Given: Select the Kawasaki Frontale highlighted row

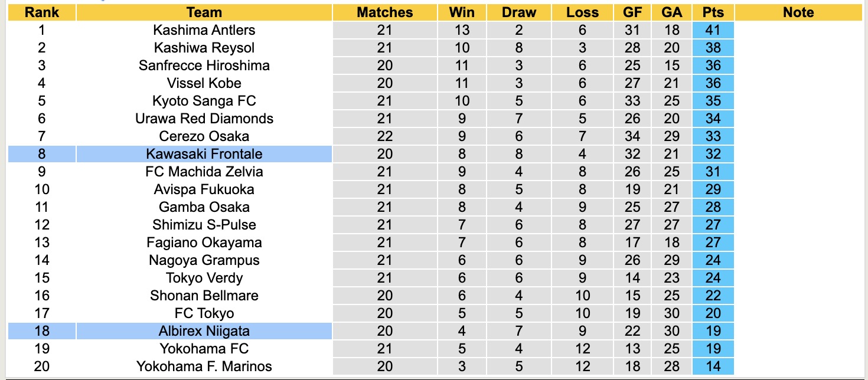Looking at the screenshot, I should click(x=204, y=154).
